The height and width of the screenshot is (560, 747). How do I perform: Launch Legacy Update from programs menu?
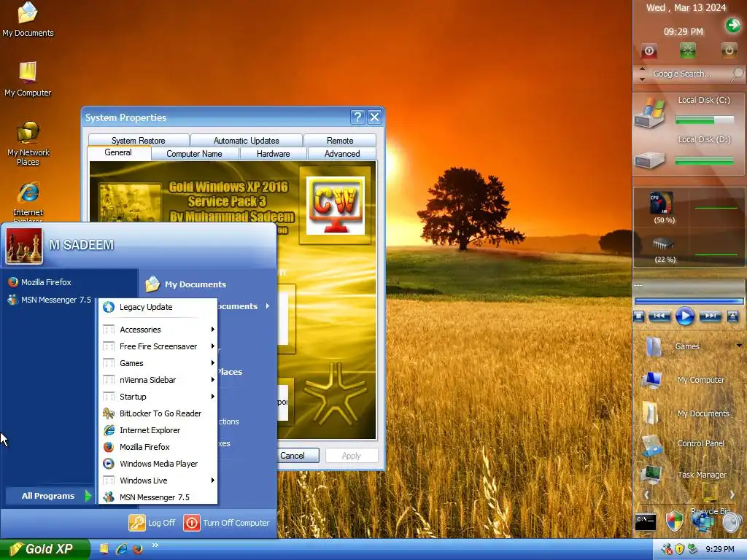pyautogui.click(x=158, y=307)
